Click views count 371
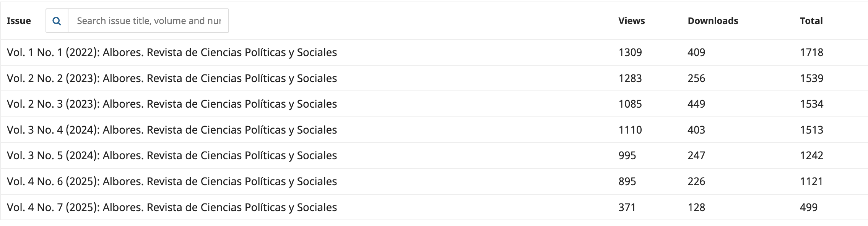Viewport: 868px width, 226px height. [627, 207]
